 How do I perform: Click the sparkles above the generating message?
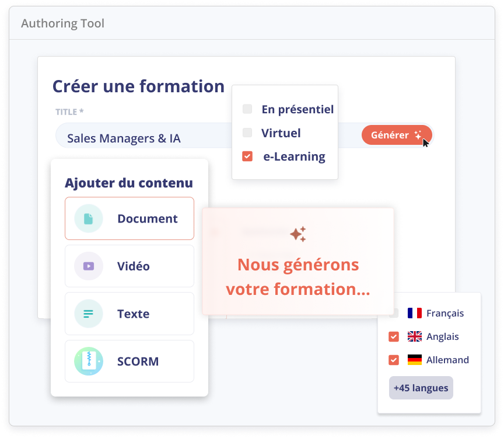point(298,234)
